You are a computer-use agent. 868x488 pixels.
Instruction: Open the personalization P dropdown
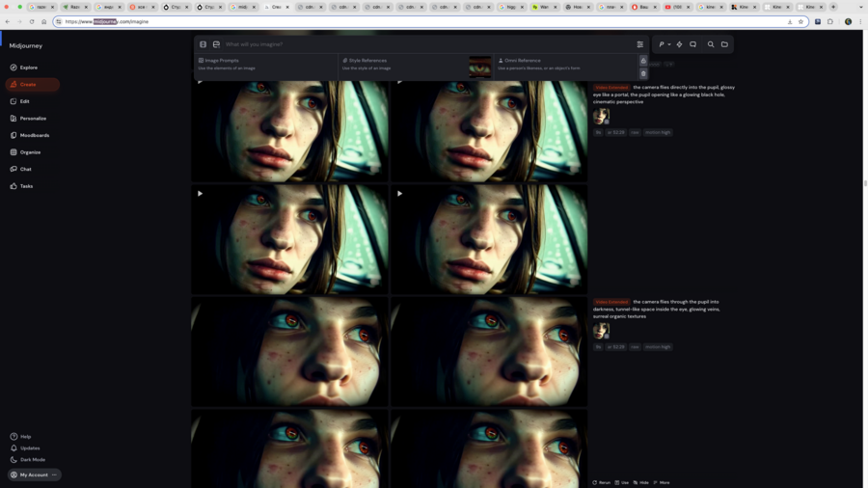point(665,44)
